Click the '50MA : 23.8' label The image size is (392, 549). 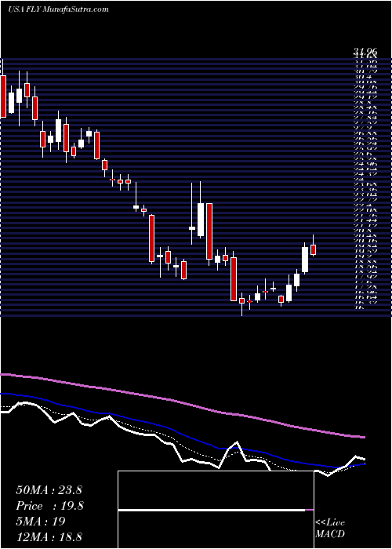tap(49, 490)
